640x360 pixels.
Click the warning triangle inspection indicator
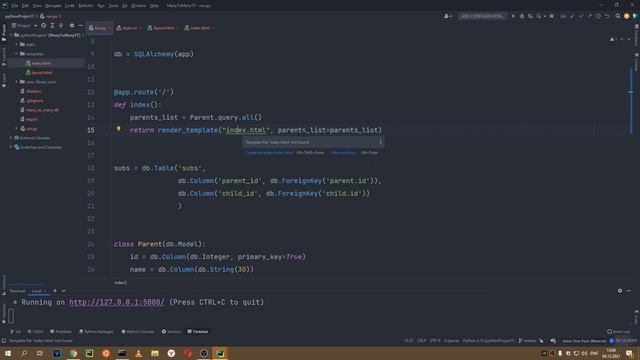(612, 39)
